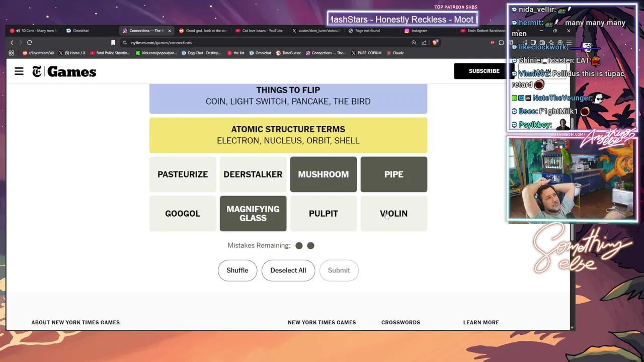Go back using the browser back arrow
The width and height of the screenshot is (644, 362).
point(12,43)
